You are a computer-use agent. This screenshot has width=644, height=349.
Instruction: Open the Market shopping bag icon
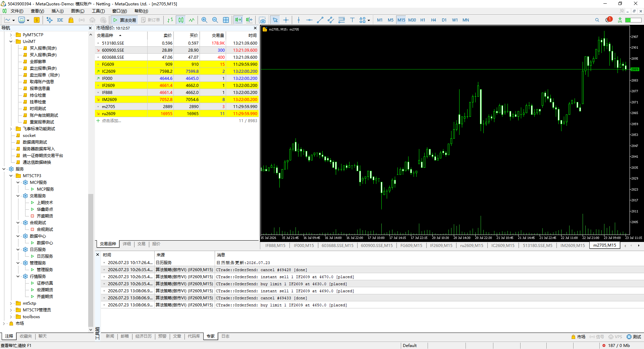coord(71,20)
